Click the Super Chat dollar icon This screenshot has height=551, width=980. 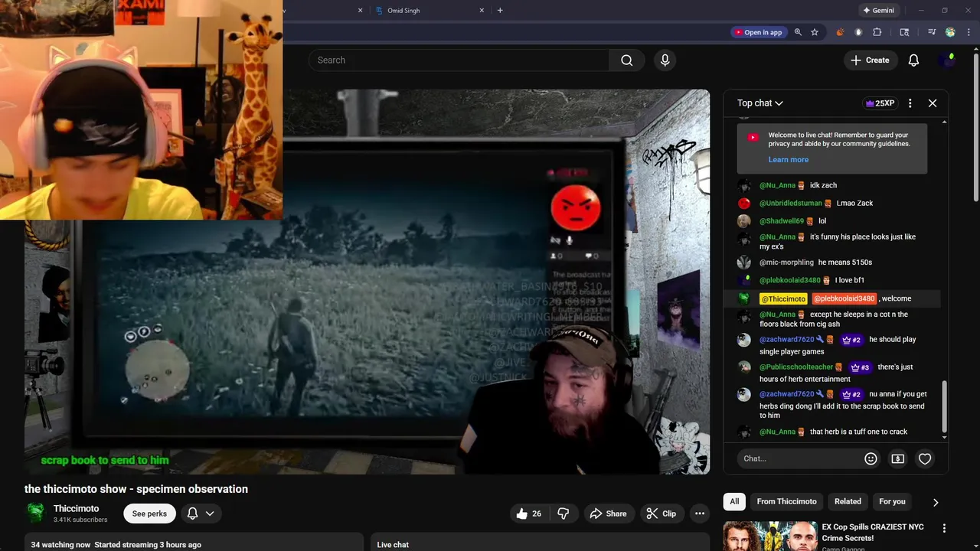tap(897, 458)
